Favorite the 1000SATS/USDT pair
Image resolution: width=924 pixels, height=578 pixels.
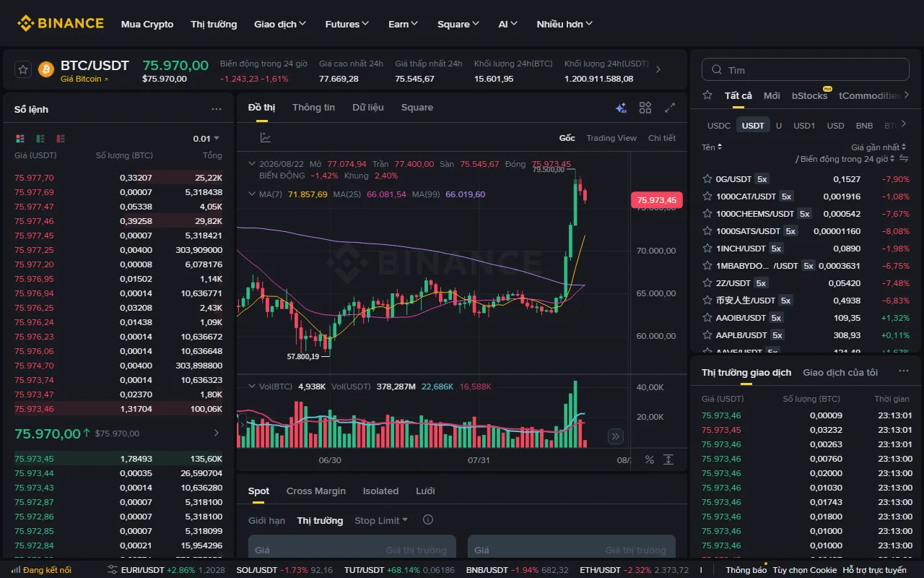pos(707,231)
